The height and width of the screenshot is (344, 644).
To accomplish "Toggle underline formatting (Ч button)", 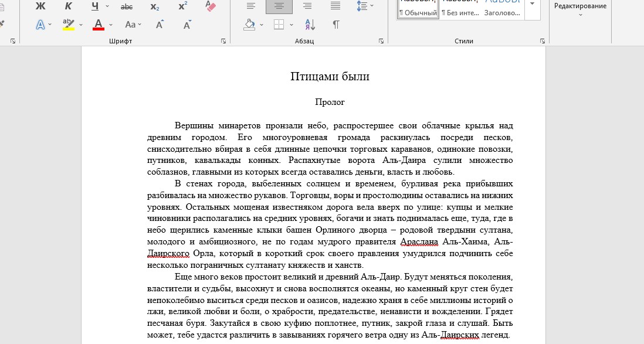I will 95,6.
